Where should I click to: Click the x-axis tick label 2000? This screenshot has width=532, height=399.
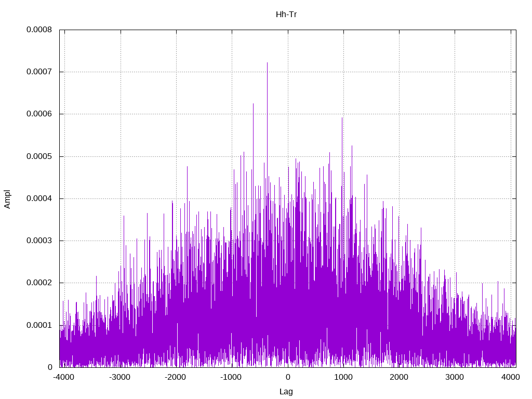[x=399, y=377]
